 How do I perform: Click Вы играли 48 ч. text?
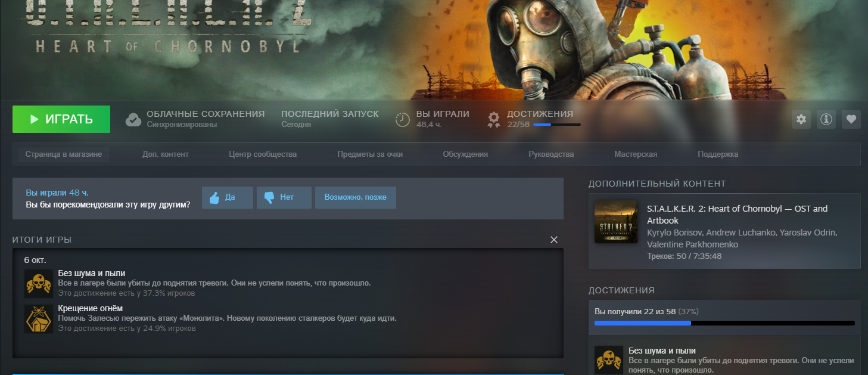(57, 193)
